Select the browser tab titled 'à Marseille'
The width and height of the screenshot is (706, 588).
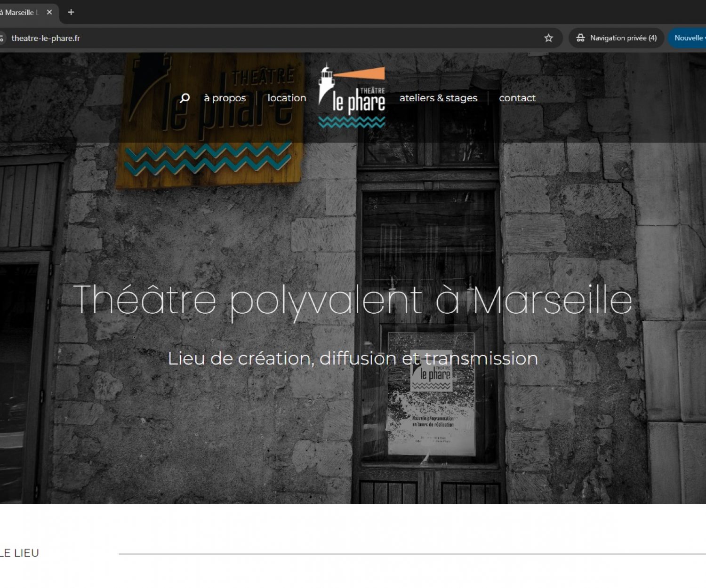19,12
